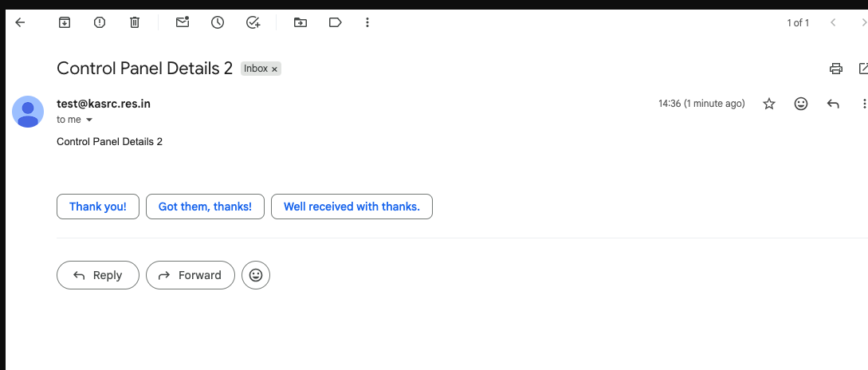Open the toolbar's three-dot More menu
This screenshot has width=868, height=370.
click(x=367, y=22)
